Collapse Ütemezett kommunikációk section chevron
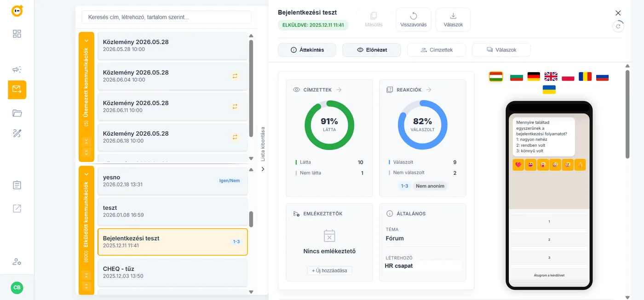This screenshot has height=300, width=644. 86,40
